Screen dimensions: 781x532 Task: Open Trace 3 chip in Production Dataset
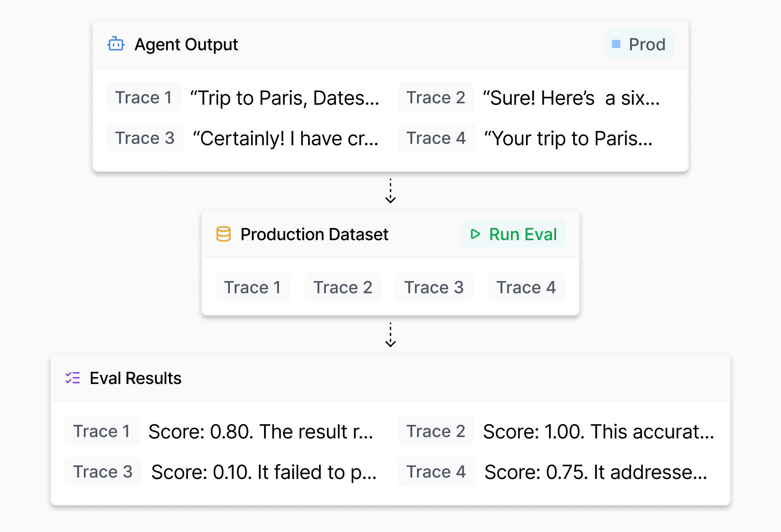click(x=434, y=287)
